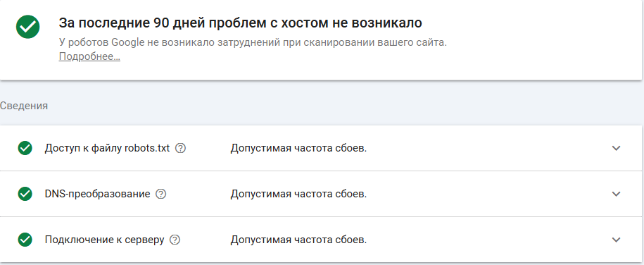Screen dimensions: 644x265
Task: Expand the DNS-преобразование row chevron
Action: tap(616, 194)
